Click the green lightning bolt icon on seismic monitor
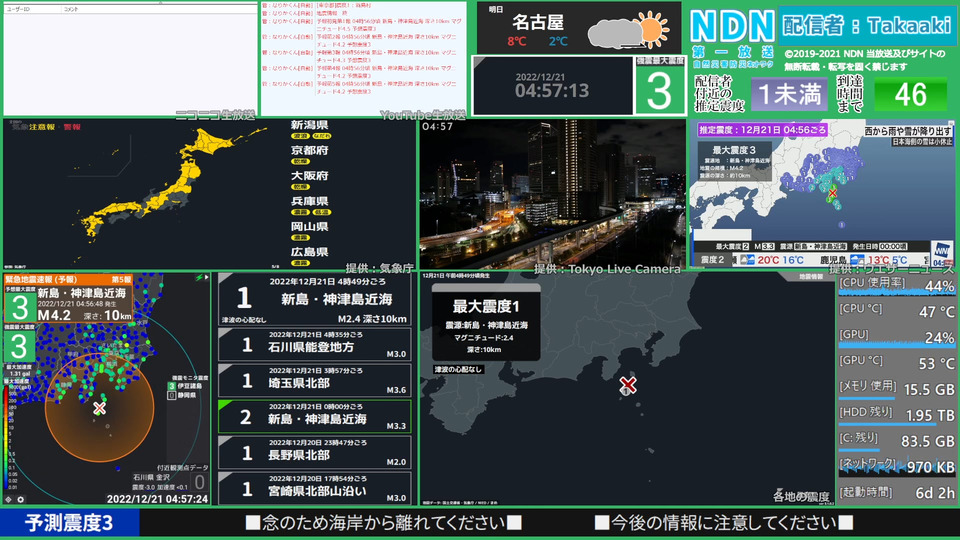This screenshot has width=960, height=540. point(198,278)
